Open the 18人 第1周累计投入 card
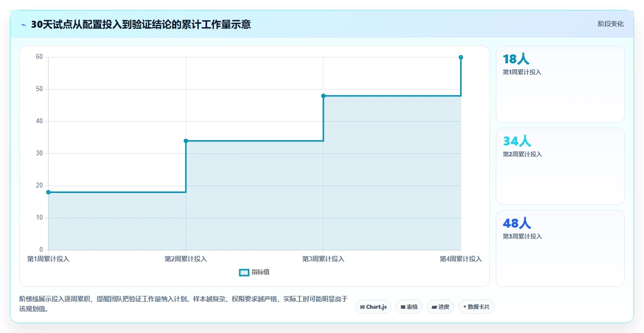Viewport: 644px width, 333px height. [x=560, y=84]
